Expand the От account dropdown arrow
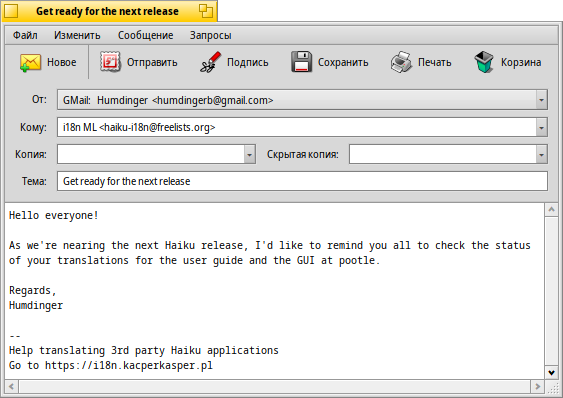Image resolution: width=563 pixels, height=398 pixels. pyautogui.click(x=541, y=100)
